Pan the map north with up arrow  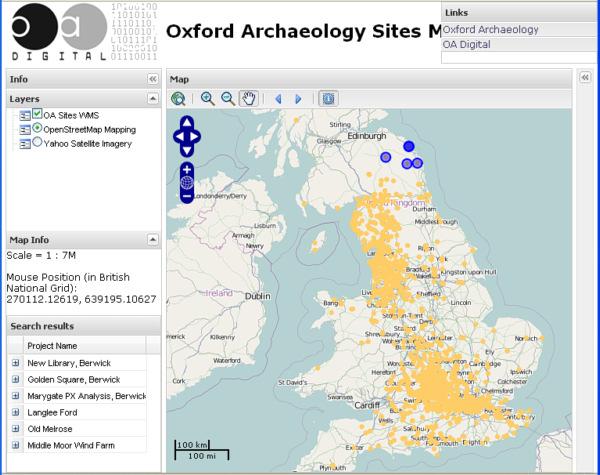click(187, 122)
